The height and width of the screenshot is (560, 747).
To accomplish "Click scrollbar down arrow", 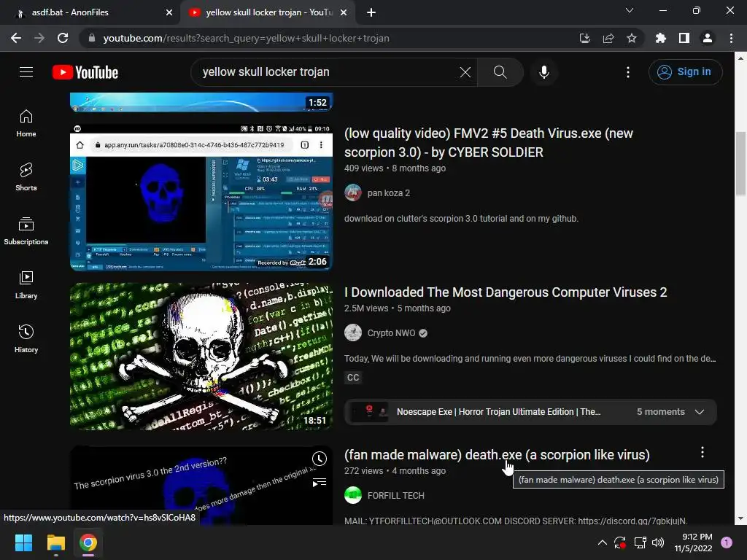I will pyautogui.click(x=740, y=519).
